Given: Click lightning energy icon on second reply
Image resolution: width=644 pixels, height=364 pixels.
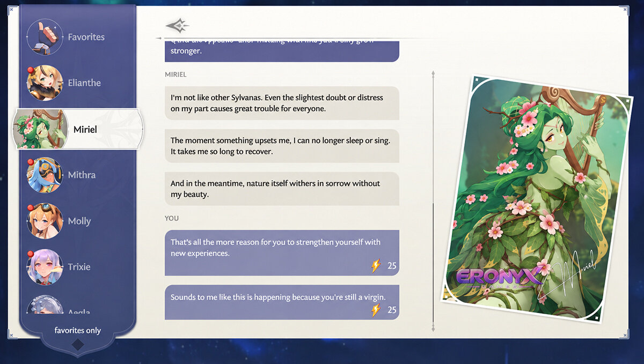Looking at the screenshot, I should (376, 310).
